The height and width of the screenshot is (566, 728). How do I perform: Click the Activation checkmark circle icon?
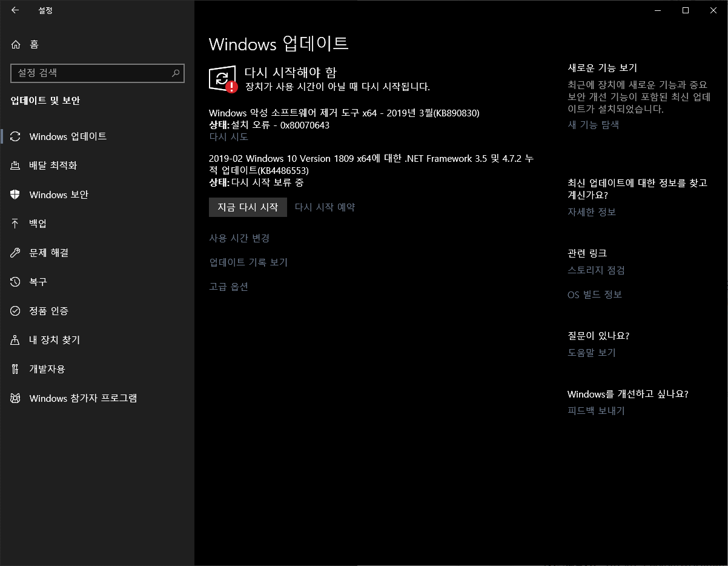16,311
